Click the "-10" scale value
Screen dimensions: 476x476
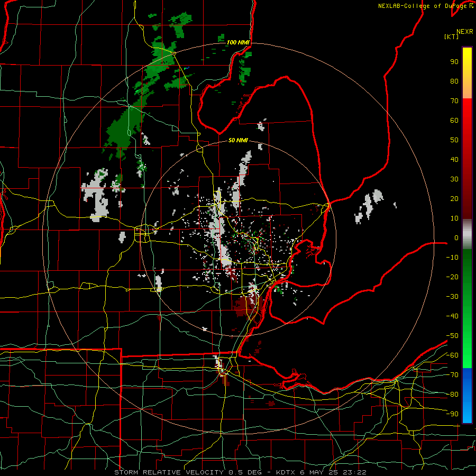[x=452, y=258]
